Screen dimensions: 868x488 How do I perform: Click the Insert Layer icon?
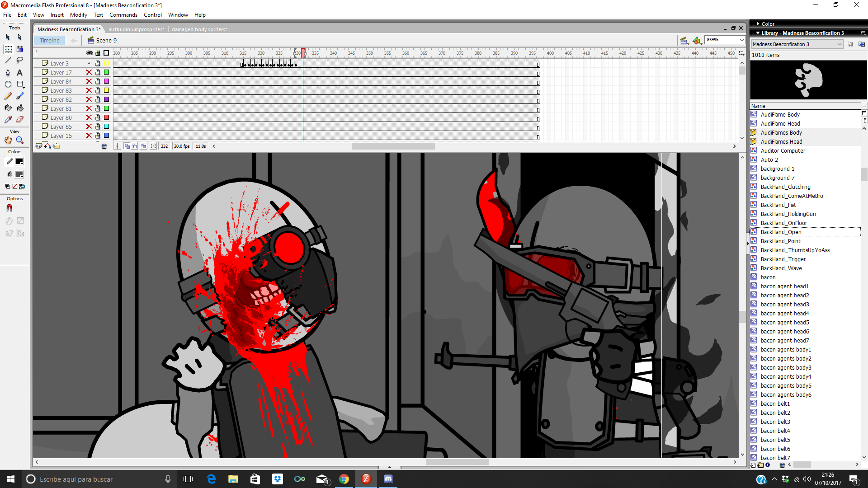pos(39,146)
